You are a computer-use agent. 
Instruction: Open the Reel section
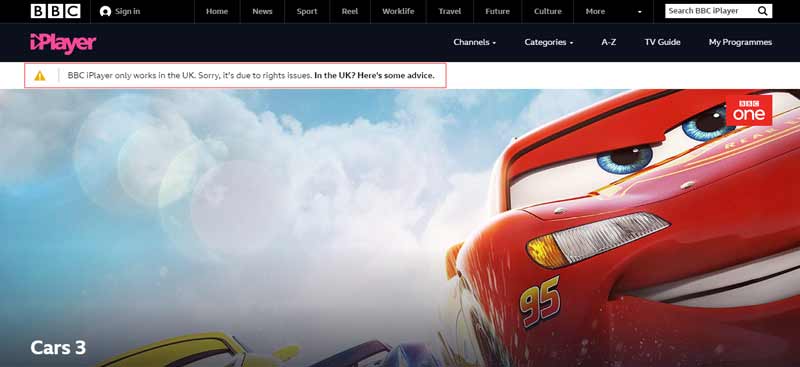coord(350,11)
